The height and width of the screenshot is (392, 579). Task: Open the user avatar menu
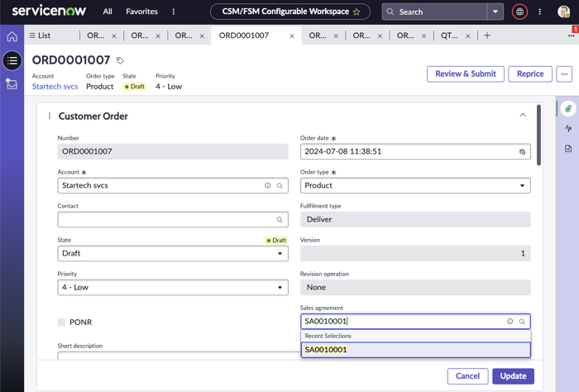tap(563, 12)
